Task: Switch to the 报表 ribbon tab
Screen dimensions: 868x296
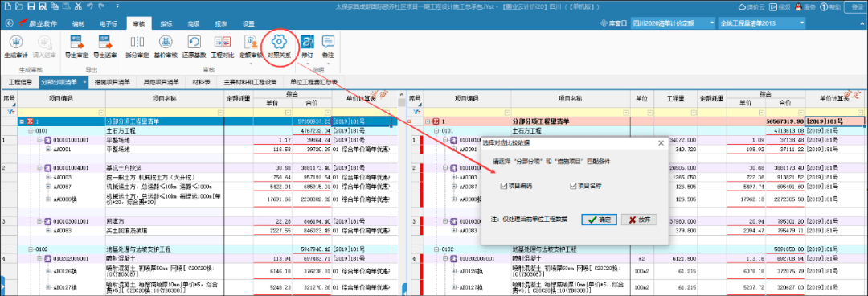Action: [x=221, y=24]
